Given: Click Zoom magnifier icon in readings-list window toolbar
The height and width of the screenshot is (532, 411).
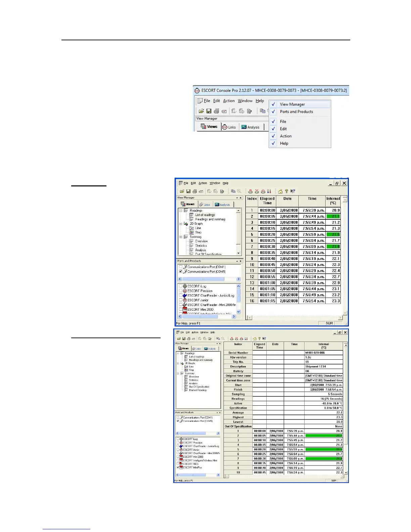Looking at the screenshot, I should (x=239, y=191).
